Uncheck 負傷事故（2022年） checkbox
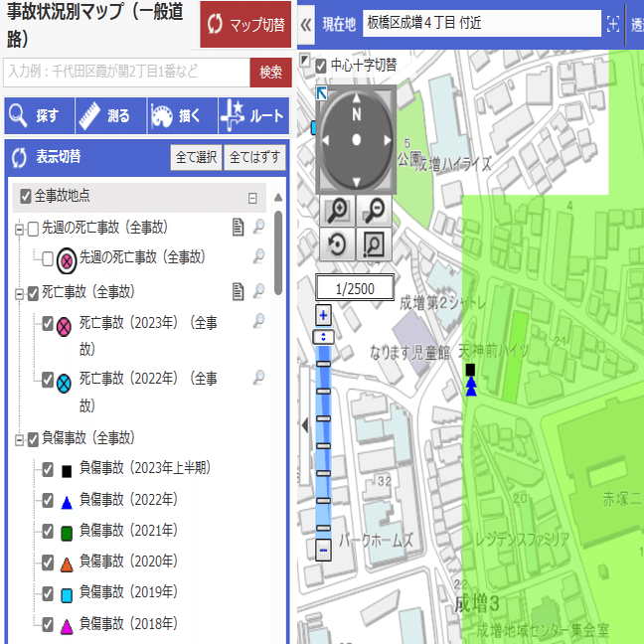 coord(48,500)
